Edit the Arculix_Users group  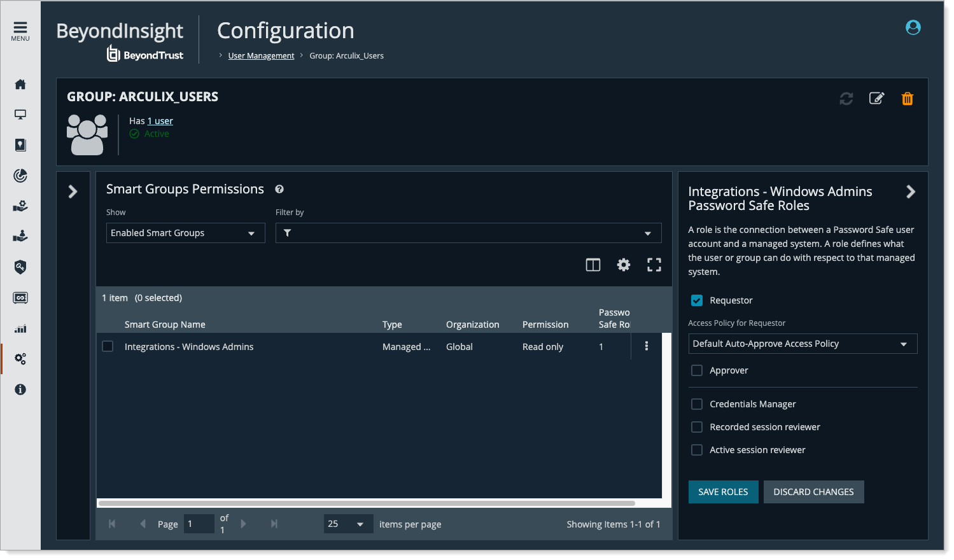tap(876, 99)
